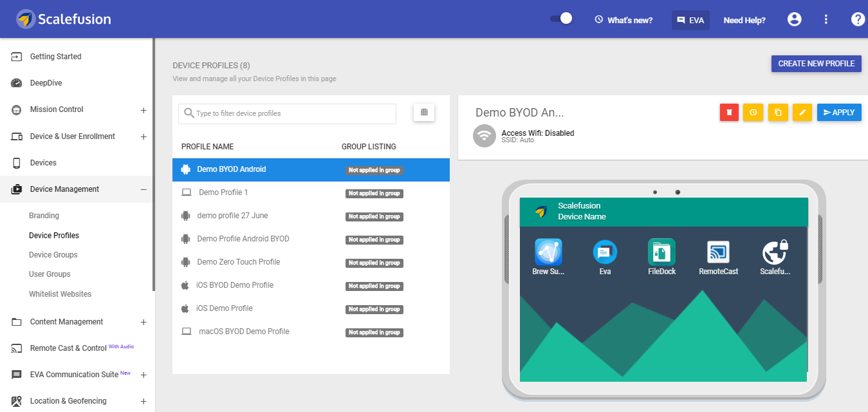Click the question mark help icon

(858, 19)
